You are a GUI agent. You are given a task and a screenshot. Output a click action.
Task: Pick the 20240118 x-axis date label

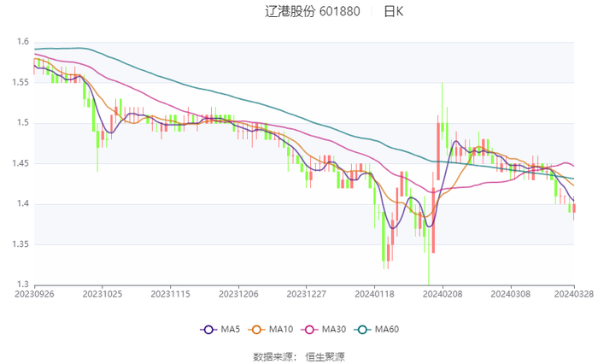pyautogui.click(x=373, y=293)
